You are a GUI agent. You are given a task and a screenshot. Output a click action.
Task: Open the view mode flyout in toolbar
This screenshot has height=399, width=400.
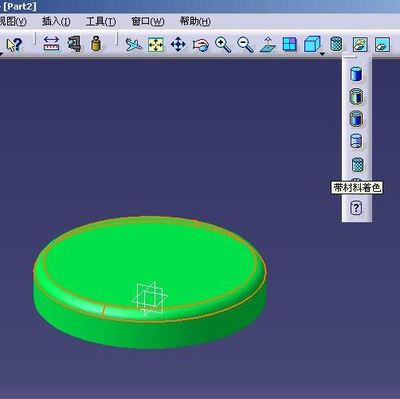pos(336,44)
